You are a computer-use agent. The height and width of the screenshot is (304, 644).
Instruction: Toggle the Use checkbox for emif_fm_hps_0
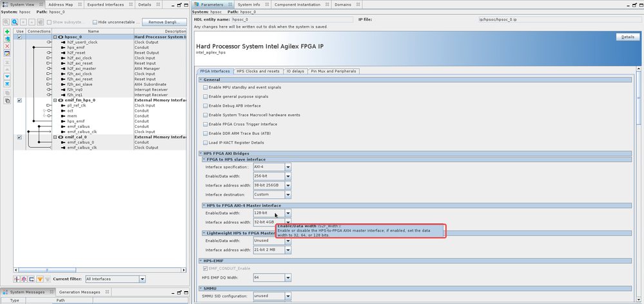(20, 100)
